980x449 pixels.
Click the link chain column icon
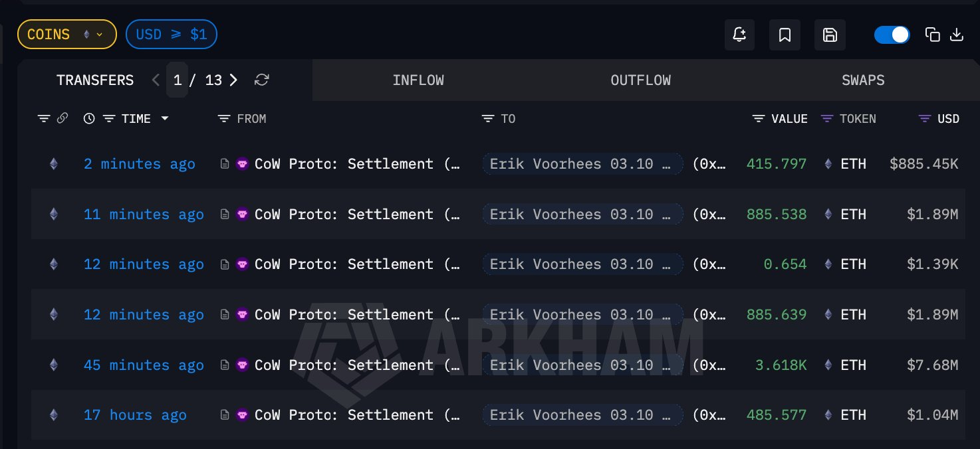tap(62, 119)
